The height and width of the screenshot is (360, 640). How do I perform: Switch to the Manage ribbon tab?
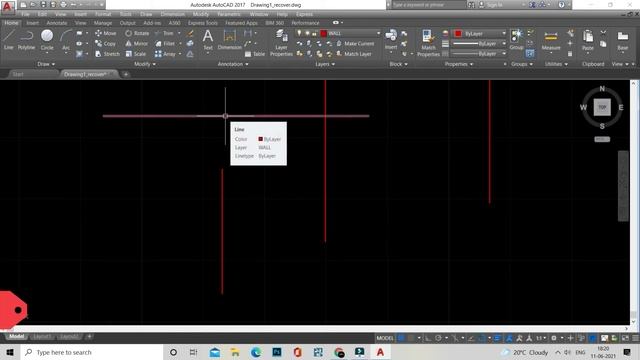(103, 23)
